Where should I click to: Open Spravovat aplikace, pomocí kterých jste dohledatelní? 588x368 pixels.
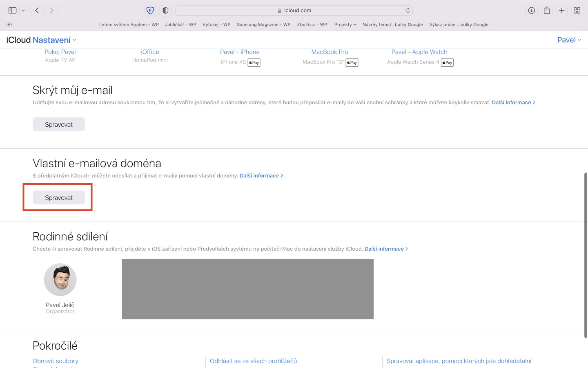pos(459,361)
